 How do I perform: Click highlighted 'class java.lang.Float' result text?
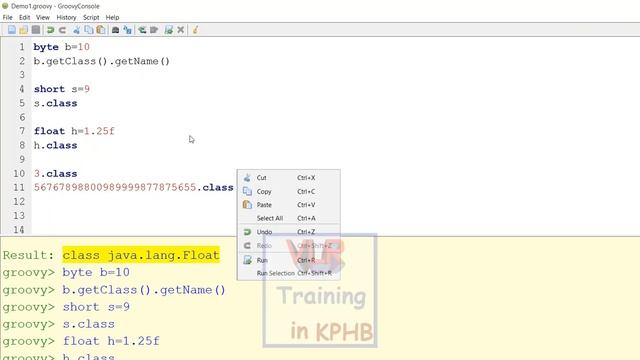click(x=141, y=255)
